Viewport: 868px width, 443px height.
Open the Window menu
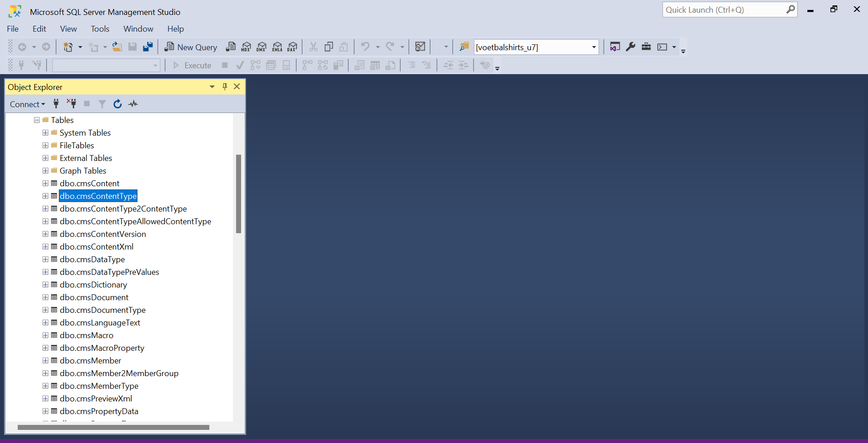tap(138, 29)
